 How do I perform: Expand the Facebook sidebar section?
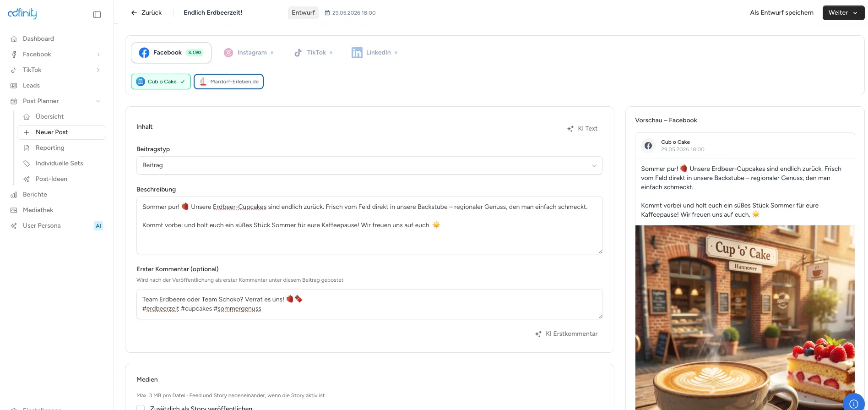(98, 55)
